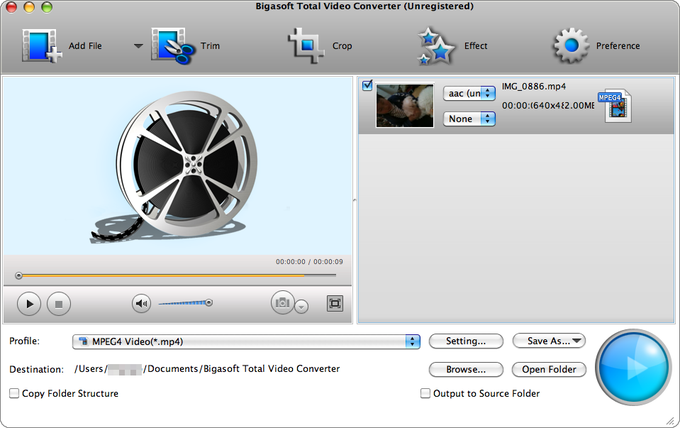Click the Setting... button
The height and width of the screenshot is (428, 680).
click(x=466, y=341)
